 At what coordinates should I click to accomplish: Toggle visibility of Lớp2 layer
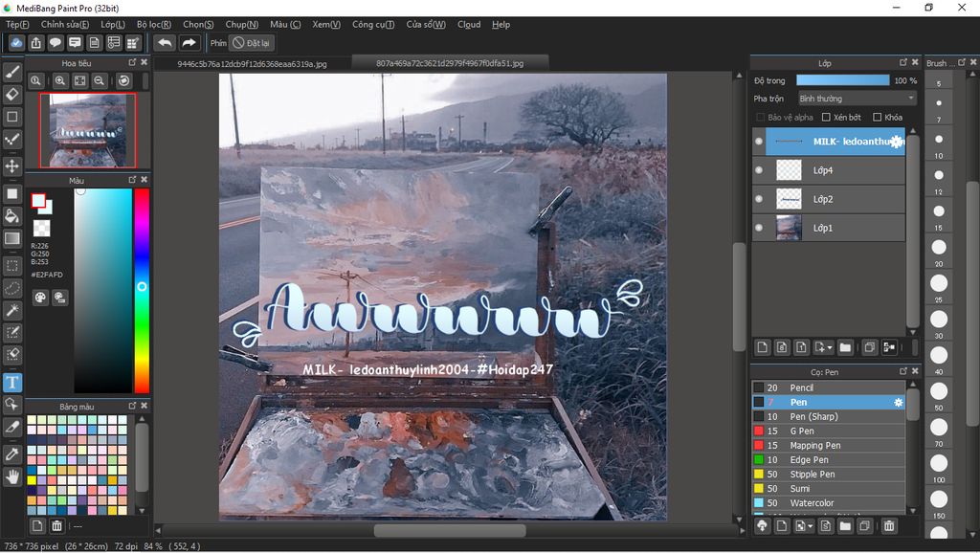(759, 199)
